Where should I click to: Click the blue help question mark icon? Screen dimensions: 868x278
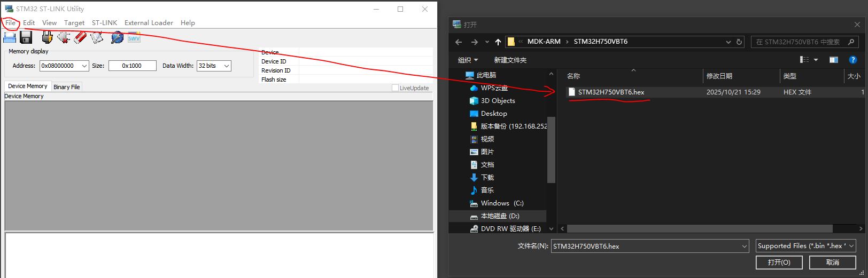pos(853,60)
